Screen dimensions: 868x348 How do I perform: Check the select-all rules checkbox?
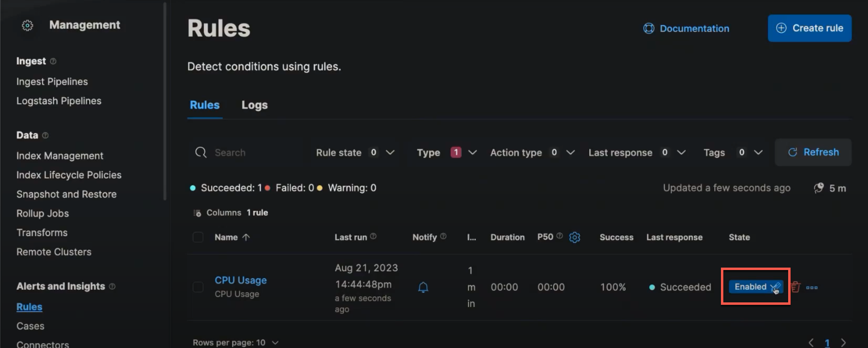(198, 237)
